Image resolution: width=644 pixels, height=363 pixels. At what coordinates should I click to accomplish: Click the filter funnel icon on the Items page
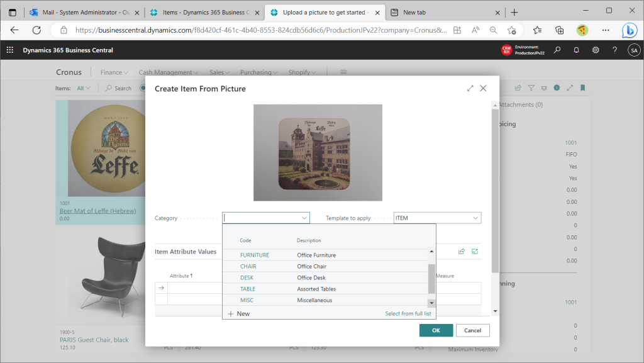531,88
